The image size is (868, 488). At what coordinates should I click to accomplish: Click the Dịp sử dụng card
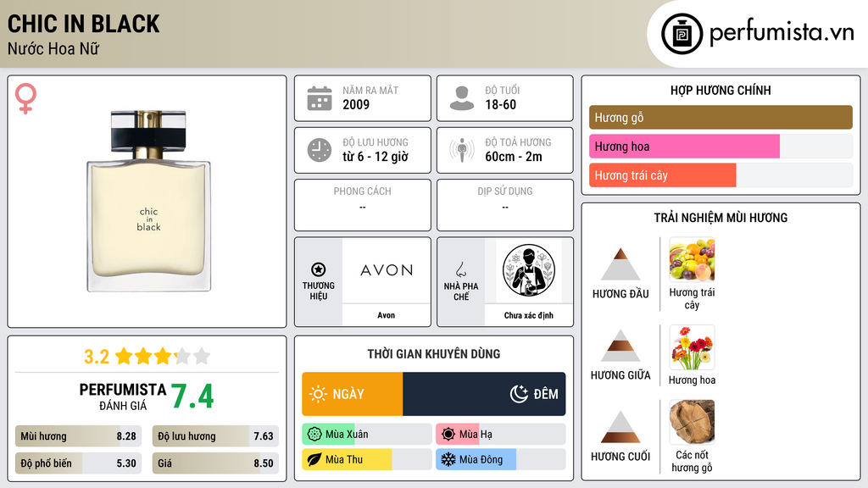click(x=505, y=205)
